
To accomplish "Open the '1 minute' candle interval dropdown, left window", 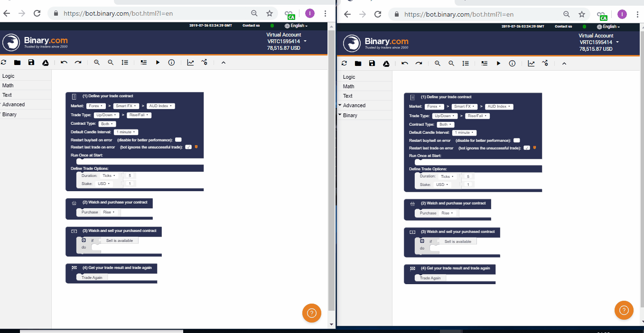I will coord(126,132).
